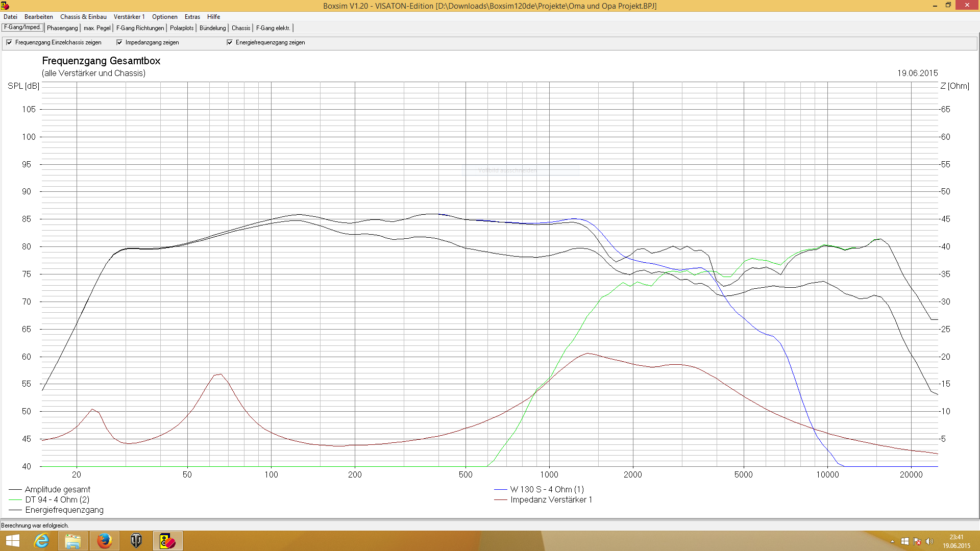Open the World of Tanks taskbar icon
Viewport: 980px width, 551px height.
tap(136, 541)
